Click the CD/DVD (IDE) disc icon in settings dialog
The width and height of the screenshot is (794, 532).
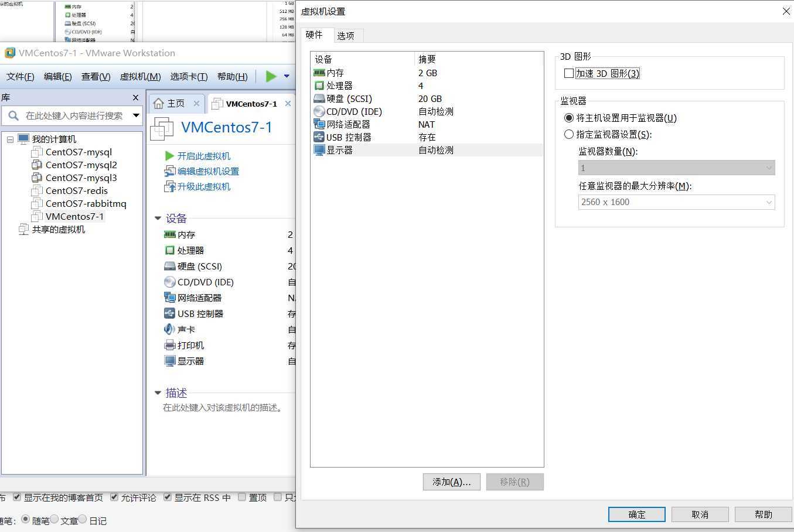(x=319, y=111)
